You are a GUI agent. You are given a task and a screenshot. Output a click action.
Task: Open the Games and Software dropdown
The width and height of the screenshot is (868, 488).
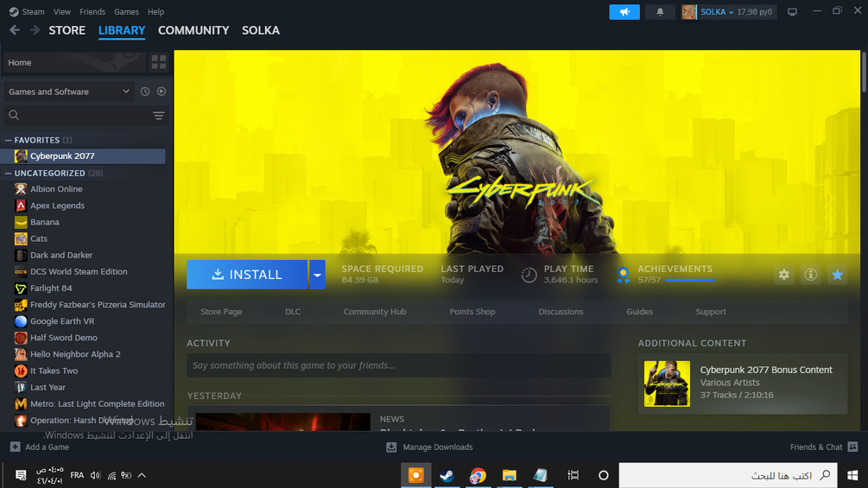[x=68, y=92]
